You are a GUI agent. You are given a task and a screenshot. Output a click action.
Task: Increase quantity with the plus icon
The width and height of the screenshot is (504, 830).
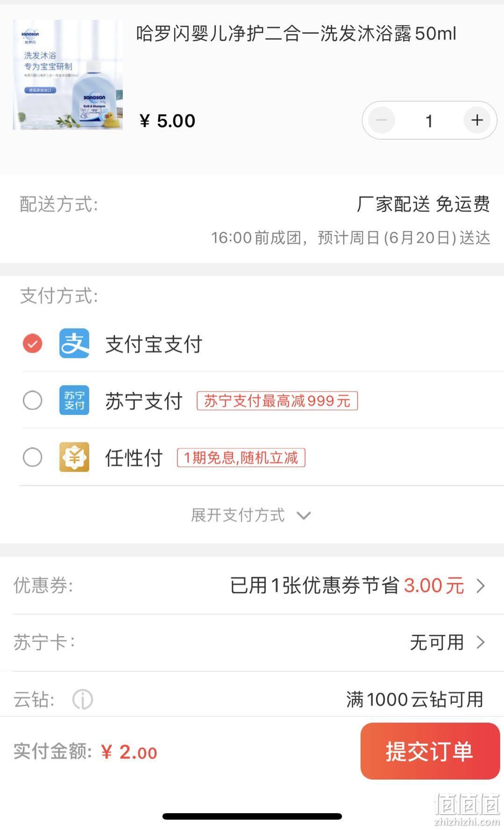[x=477, y=121]
